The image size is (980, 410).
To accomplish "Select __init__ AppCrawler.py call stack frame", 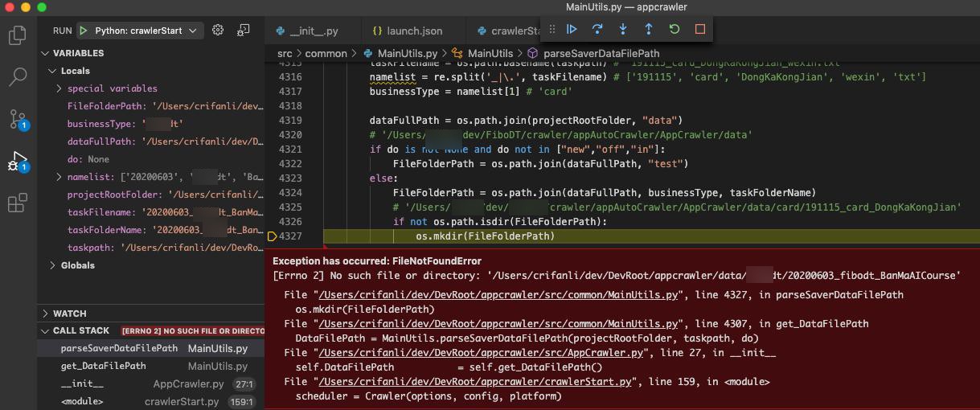I will [150, 384].
